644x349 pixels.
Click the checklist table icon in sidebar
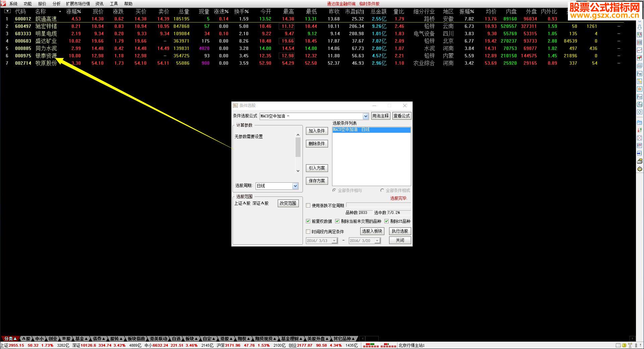pos(640,35)
